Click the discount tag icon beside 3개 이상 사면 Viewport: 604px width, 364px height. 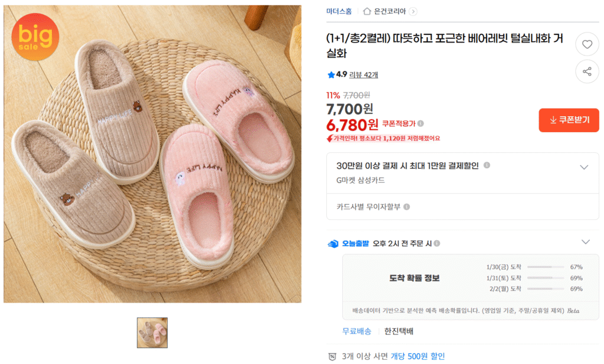[x=333, y=356]
